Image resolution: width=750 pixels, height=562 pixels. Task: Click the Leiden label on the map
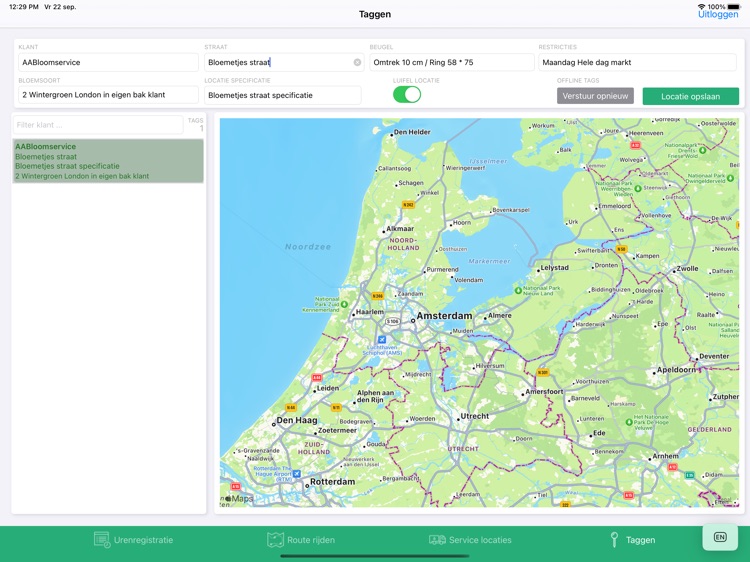click(328, 388)
